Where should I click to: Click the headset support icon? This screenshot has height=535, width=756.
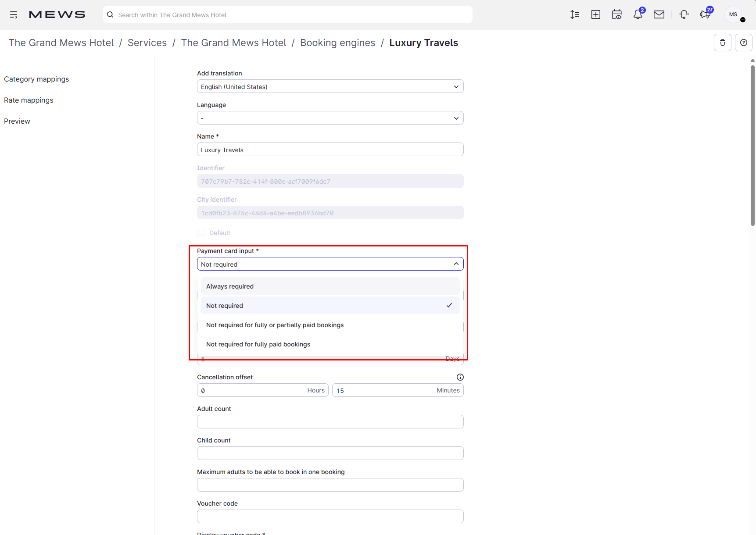[x=684, y=14]
